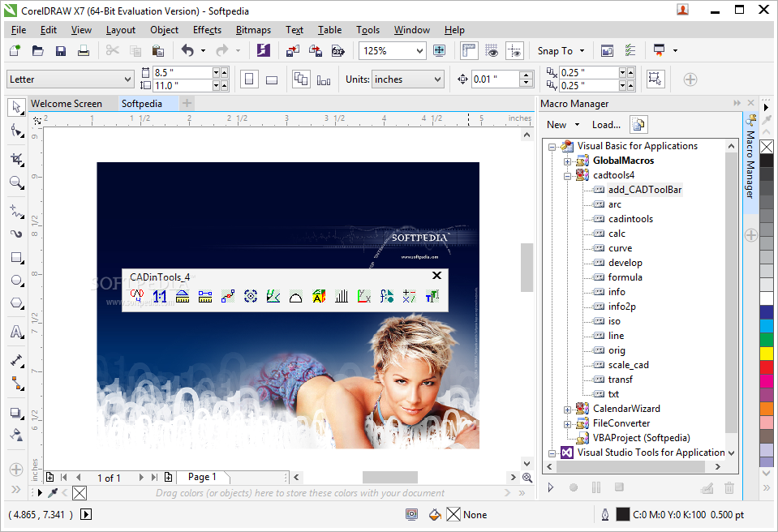778x532 pixels.
Task: Toggle Show Rulers button
Action: pyautogui.click(x=469, y=50)
